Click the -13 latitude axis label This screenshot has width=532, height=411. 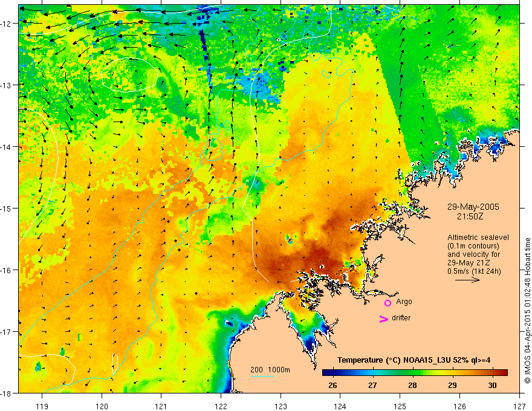pos(6,85)
